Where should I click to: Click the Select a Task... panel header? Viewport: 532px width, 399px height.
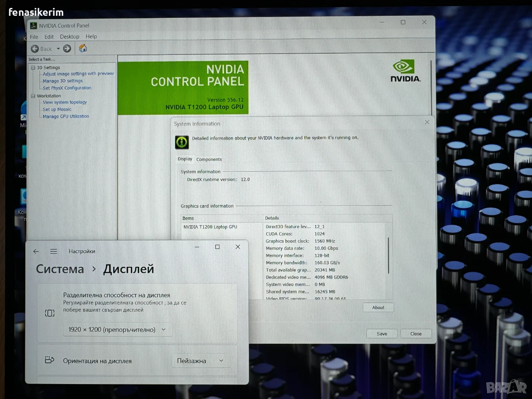click(x=42, y=59)
